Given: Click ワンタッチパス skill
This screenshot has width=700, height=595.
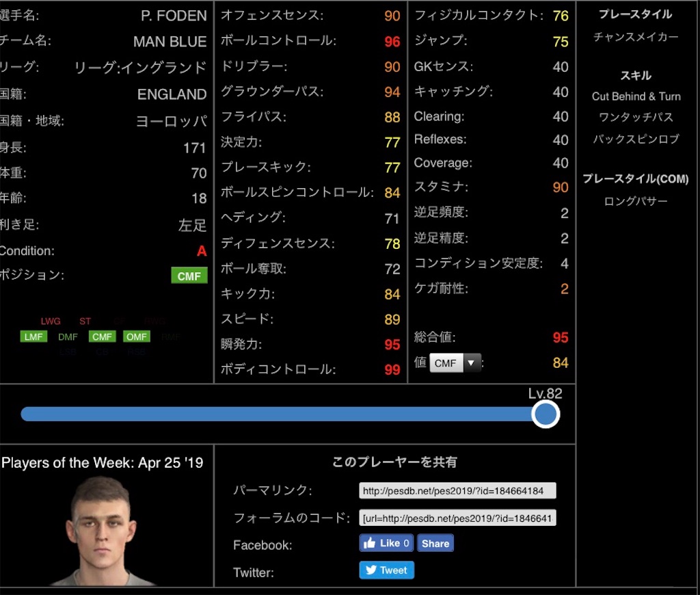Looking at the screenshot, I should [x=636, y=117].
